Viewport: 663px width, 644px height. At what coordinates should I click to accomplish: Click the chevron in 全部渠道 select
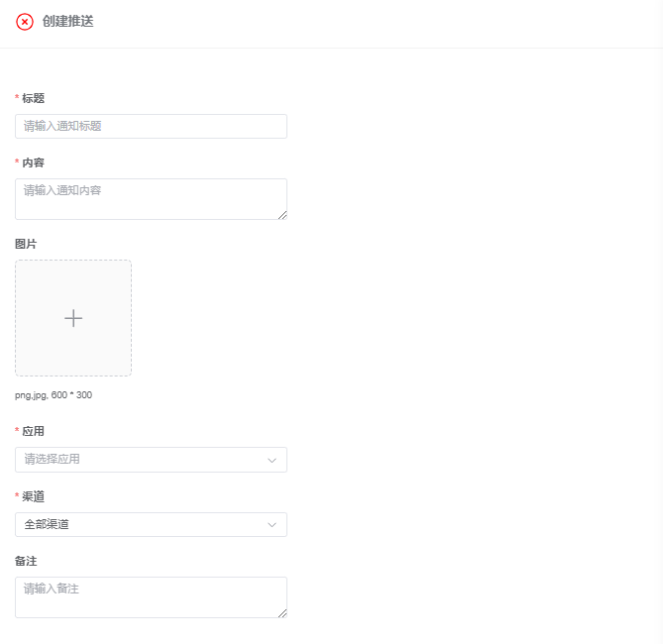[272, 525]
